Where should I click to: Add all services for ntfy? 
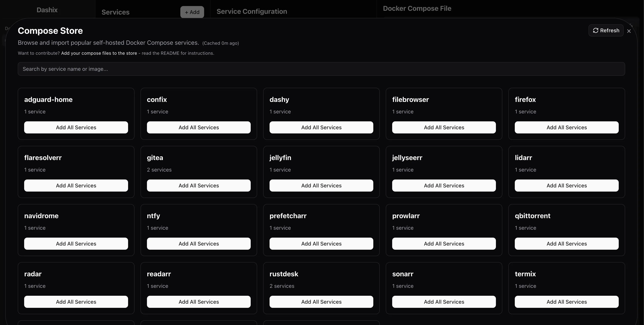pos(198,244)
